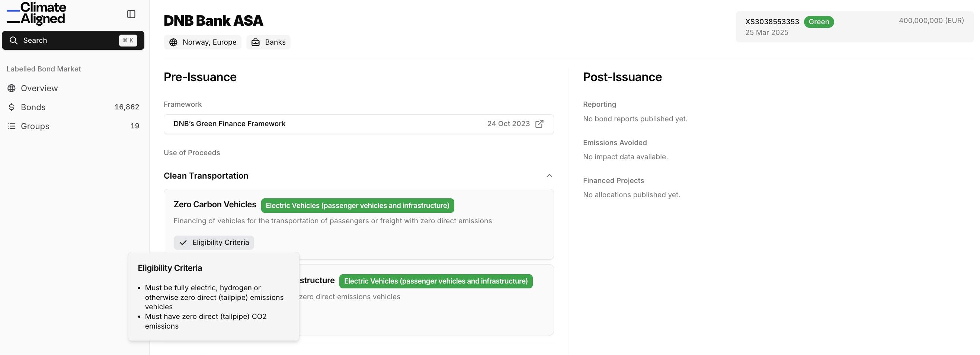Viewport: 980px width, 355px height.
Task: Click Electric Vehicles tag on Zero Carbon Vehicles
Action: click(358, 205)
